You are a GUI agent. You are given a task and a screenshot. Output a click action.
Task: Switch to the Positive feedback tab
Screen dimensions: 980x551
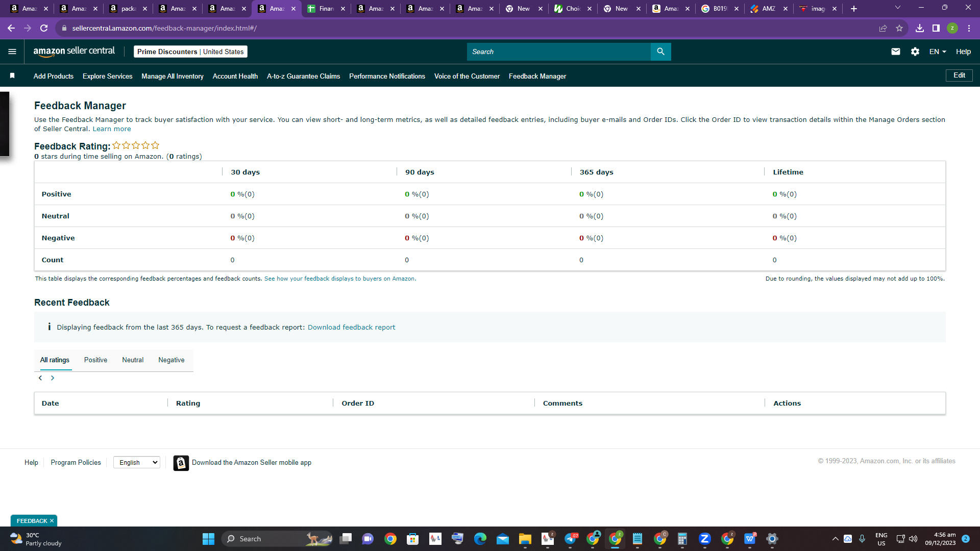click(x=95, y=360)
